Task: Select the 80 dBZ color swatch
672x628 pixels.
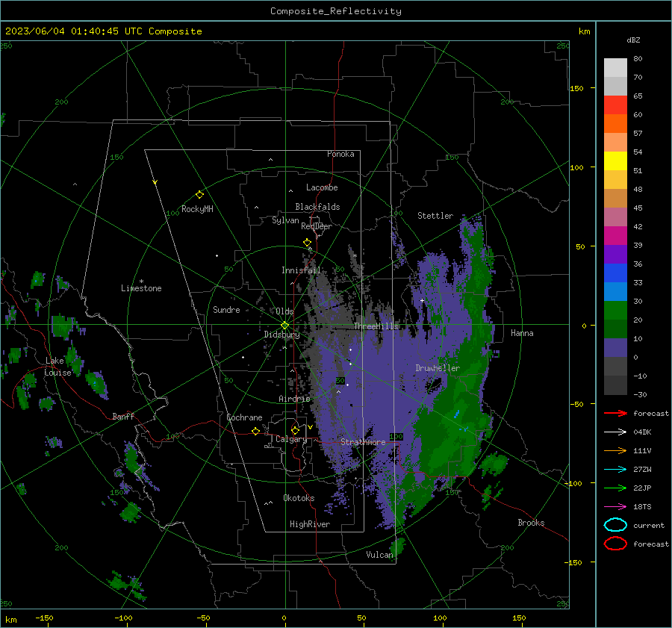Action: 615,67
